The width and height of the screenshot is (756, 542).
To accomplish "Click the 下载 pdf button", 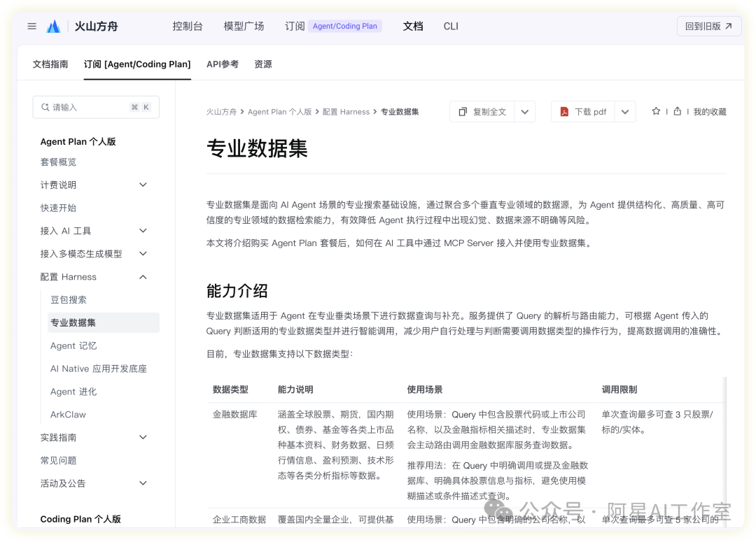I will pyautogui.click(x=583, y=112).
